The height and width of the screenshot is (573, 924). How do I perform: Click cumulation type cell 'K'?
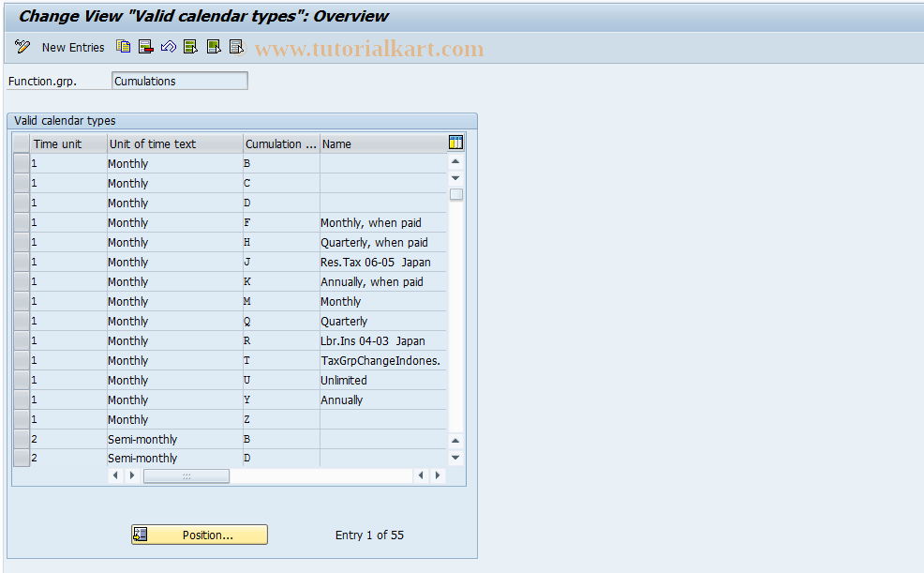click(281, 281)
